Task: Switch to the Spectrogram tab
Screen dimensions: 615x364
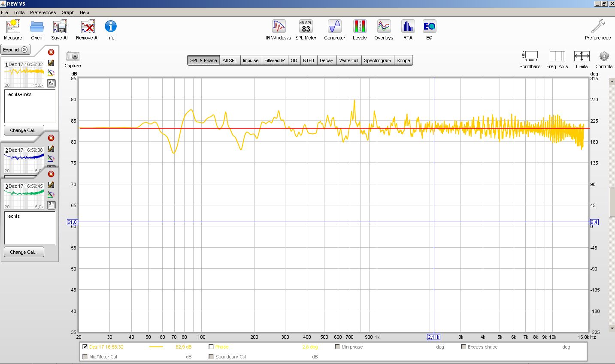Action: (x=378, y=60)
